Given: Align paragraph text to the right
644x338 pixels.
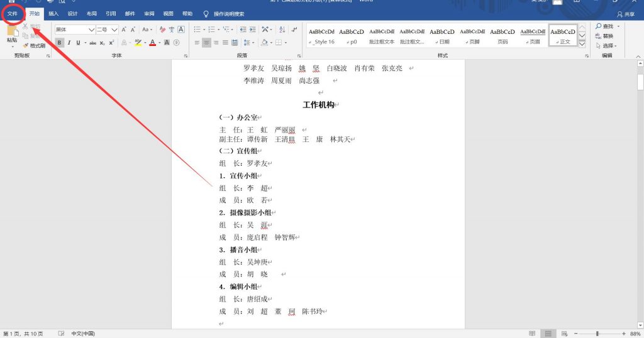Looking at the screenshot, I should [x=216, y=42].
